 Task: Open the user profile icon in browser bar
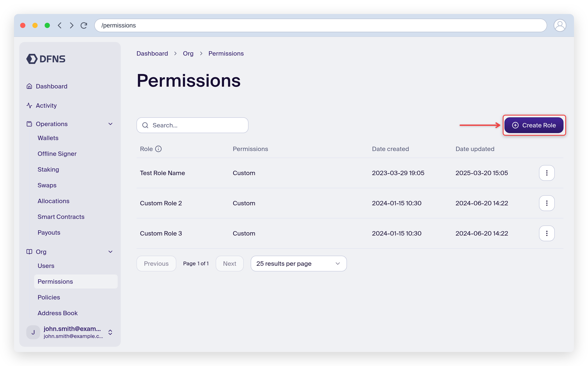(x=560, y=25)
